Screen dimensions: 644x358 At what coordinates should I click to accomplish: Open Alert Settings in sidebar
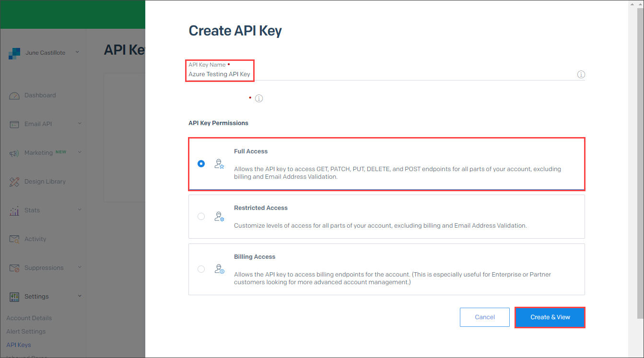(x=26, y=331)
